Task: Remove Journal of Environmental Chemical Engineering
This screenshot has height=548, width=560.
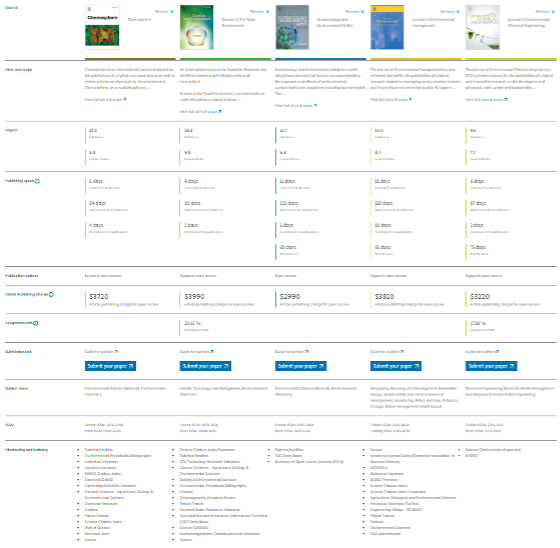Action: pos(545,11)
